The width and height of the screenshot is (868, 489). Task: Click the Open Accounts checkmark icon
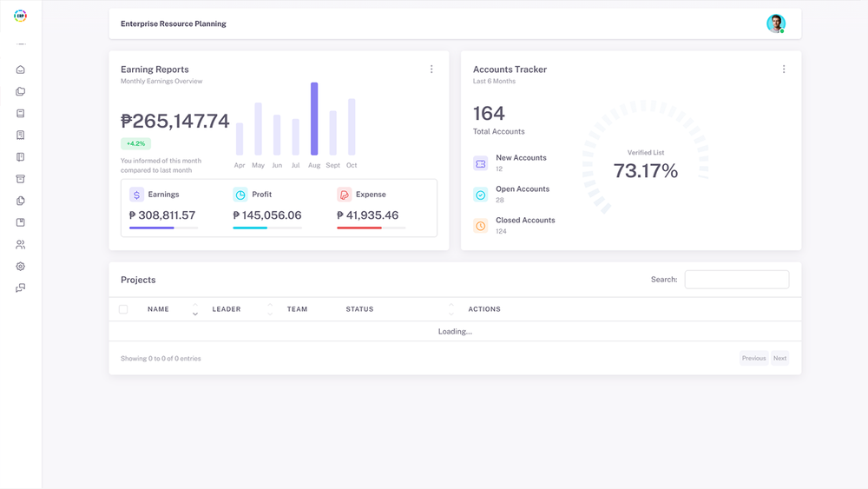(x=481, y=195)
